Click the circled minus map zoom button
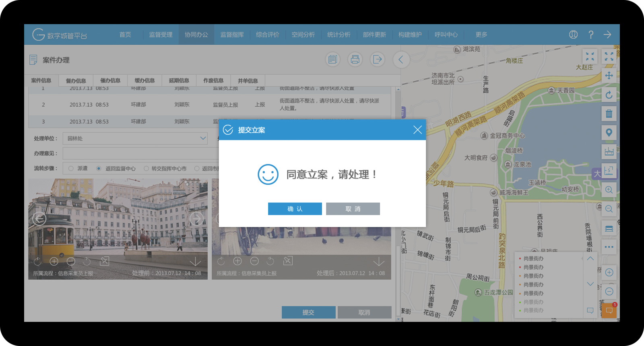Image resolution: width=644 pixels, height=346 pixels. click(609, 292)
